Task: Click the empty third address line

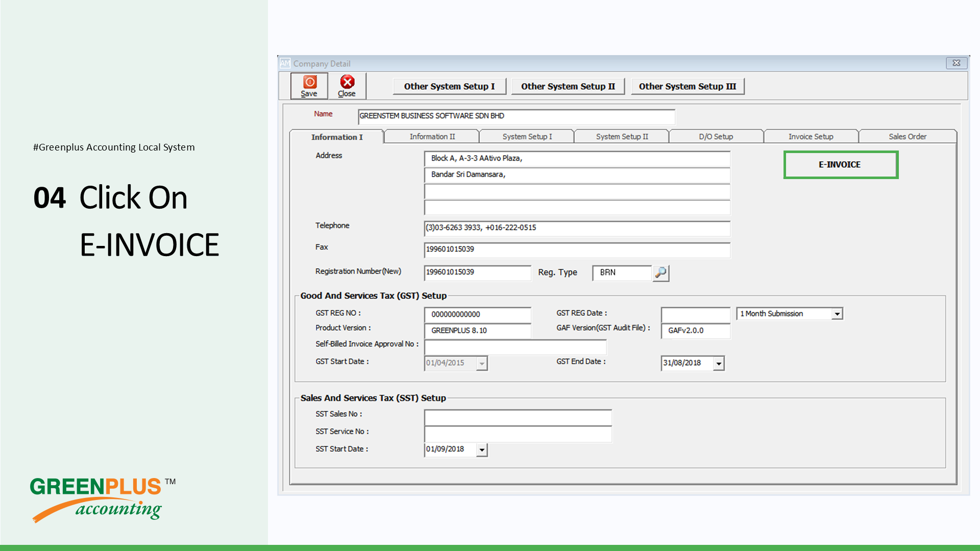Action: click(577, 192)
